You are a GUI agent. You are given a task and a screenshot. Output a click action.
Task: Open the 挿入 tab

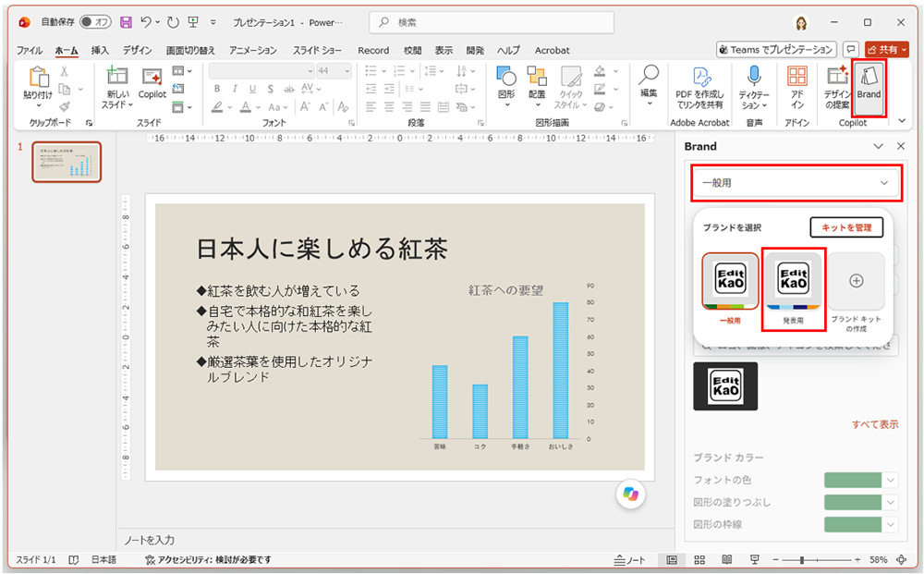pos(100,50)
